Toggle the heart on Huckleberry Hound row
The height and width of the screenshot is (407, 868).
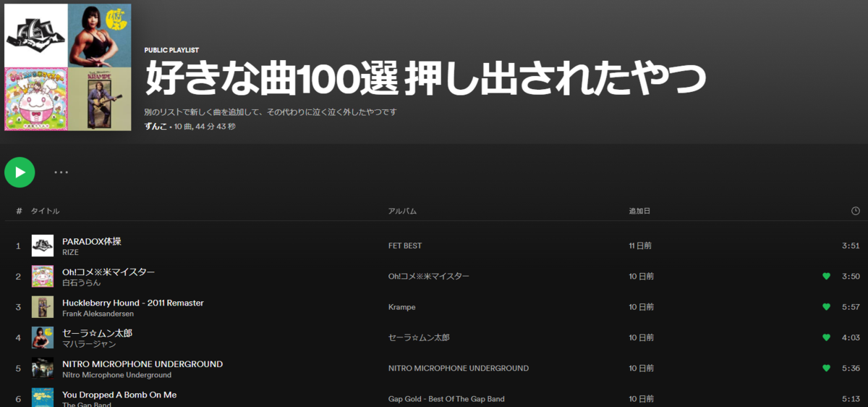pyautogui.click(x=826, y=307)
